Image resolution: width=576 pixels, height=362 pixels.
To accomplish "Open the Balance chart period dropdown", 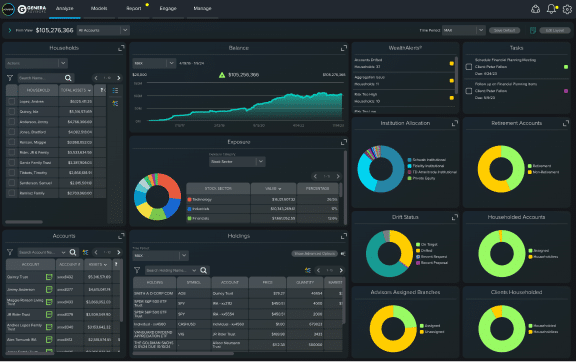I will (x=154, y=63).
